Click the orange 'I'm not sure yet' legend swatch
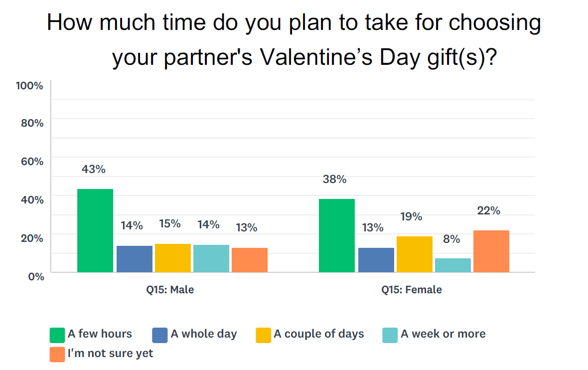The image size is (588, 370). 57,355
